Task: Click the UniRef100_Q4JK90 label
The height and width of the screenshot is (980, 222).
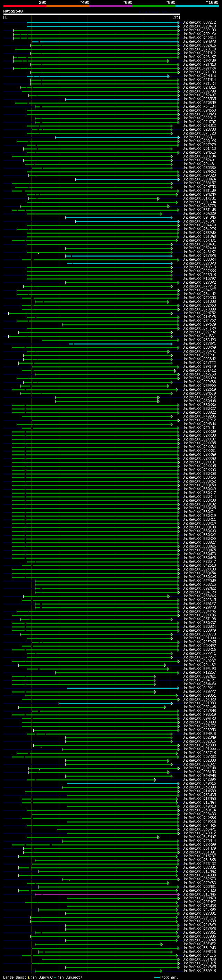Action: pyautogui.click(x=199, y=910)
